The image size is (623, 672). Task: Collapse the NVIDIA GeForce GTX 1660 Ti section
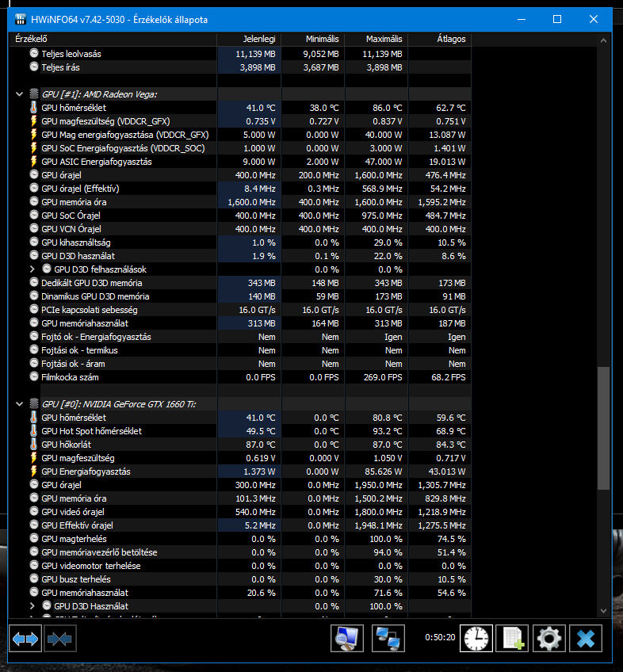[x=19, y=403]
